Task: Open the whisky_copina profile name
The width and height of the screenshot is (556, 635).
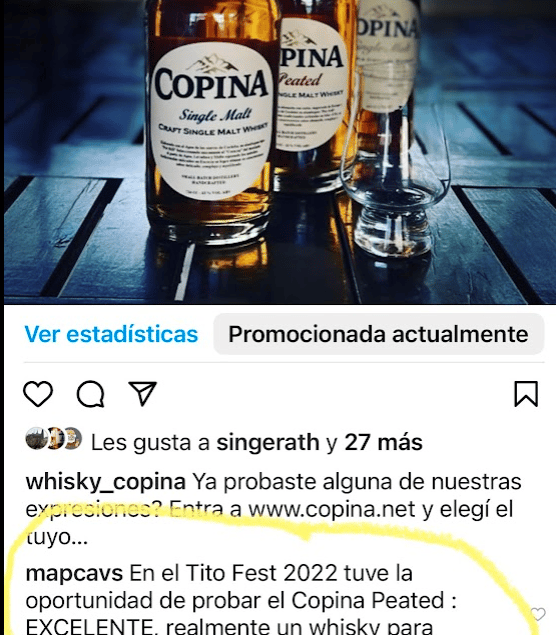Action: pyautogui.click(x=106, y=482)
